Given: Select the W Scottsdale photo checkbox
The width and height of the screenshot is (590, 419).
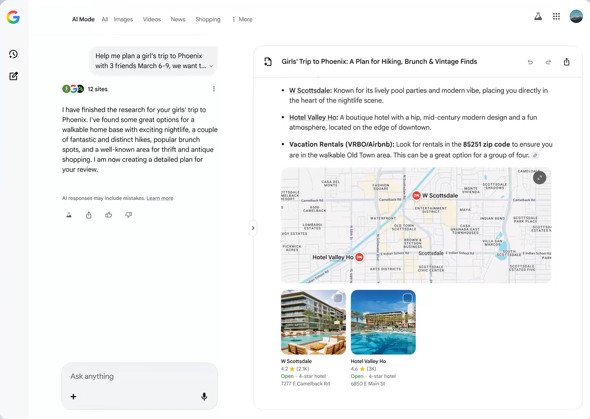Looking at the screenshot, I should click(x=338, y=298).
